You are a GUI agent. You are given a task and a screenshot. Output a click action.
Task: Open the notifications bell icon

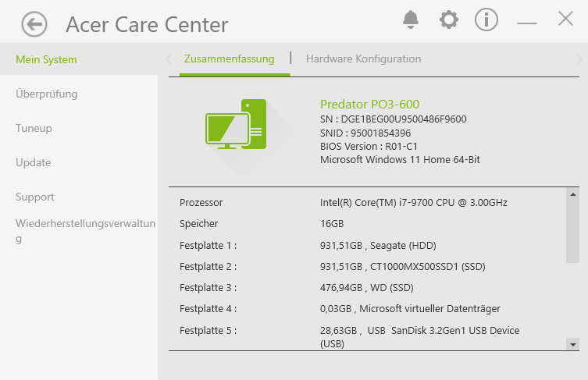410,20
